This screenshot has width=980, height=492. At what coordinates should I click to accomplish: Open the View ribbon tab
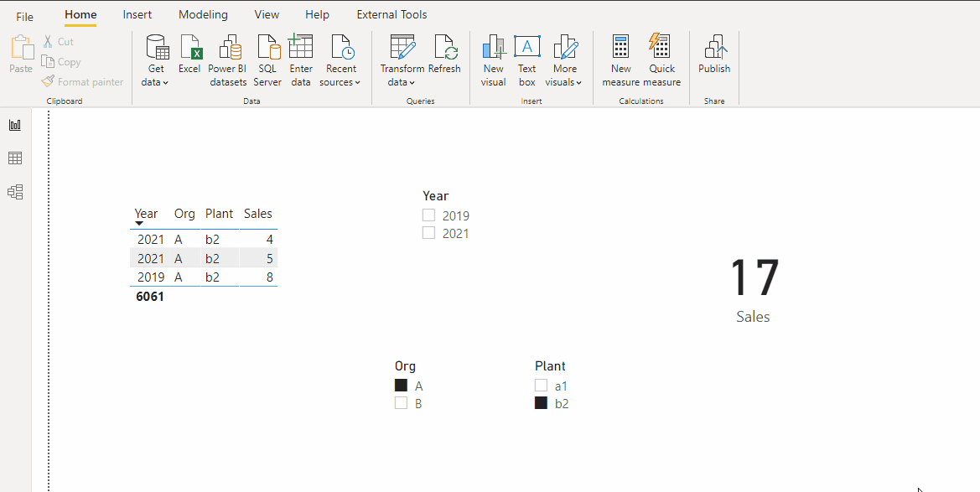pos(267,14)
